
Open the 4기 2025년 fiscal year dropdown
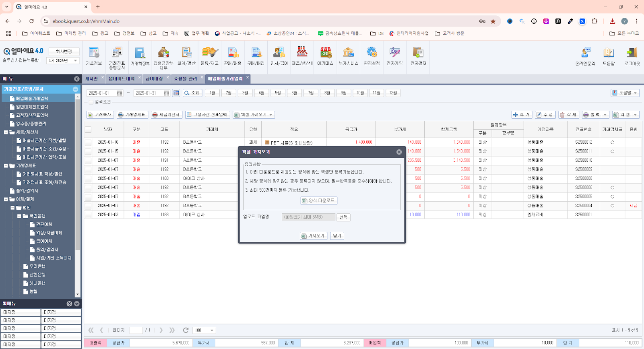tap(63, 60)
